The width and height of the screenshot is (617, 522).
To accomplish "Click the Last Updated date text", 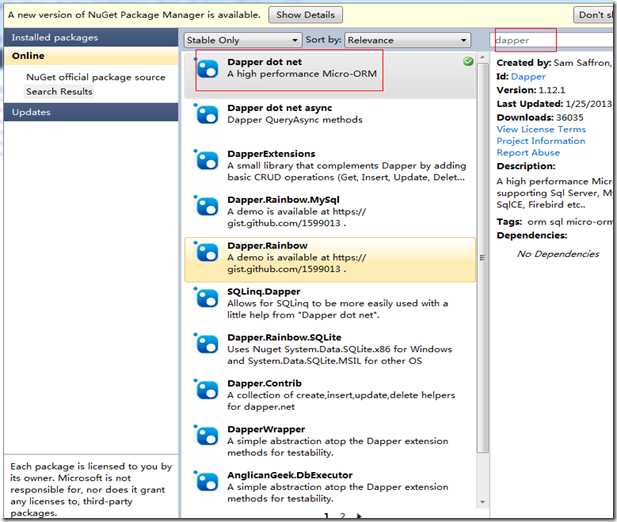I will (x=554, y=104).
